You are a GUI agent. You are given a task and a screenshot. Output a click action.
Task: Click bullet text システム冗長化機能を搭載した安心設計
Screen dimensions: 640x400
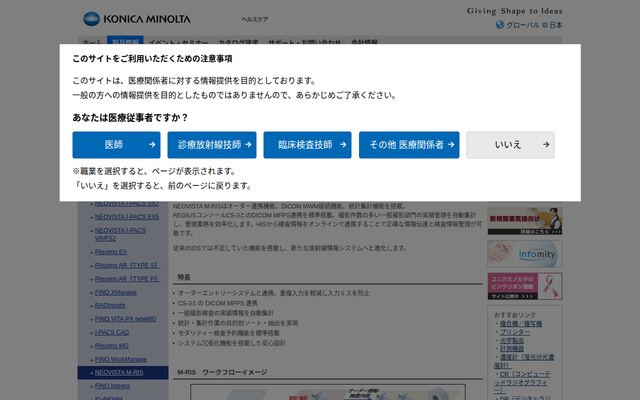231,343
